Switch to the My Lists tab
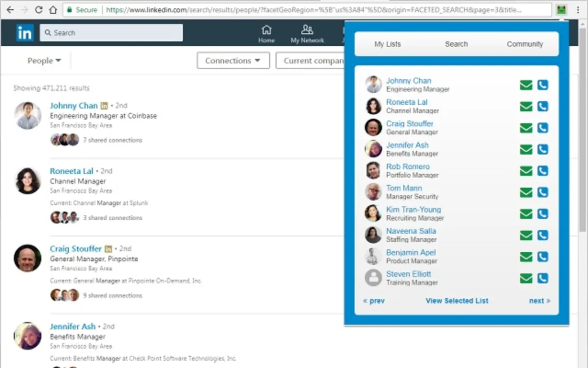The image size is (588, 368). coord(388,44)
